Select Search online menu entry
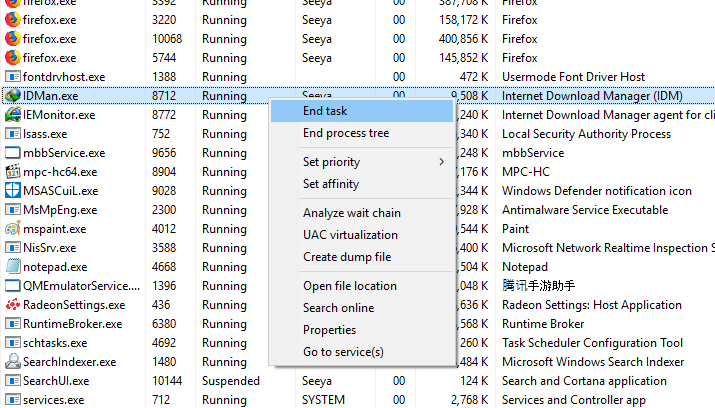The height and width of the screenshot is (408, 715). coord(362,308)
